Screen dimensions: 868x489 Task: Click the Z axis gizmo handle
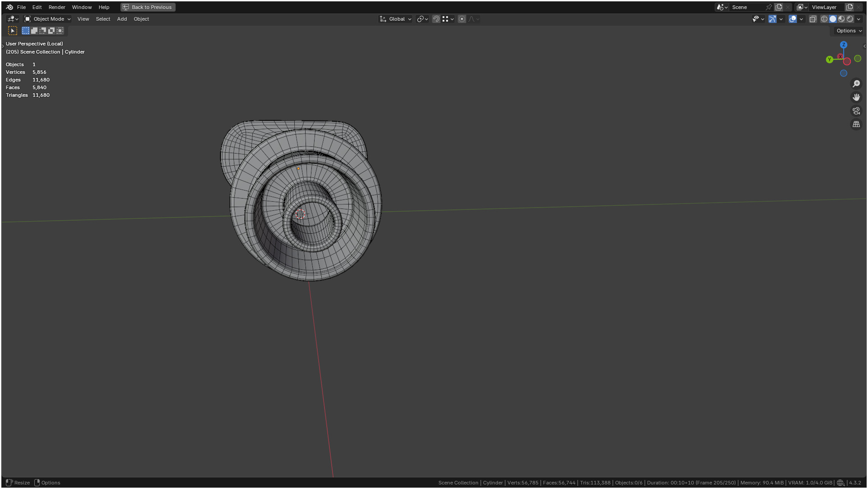[x=844, y=45]
